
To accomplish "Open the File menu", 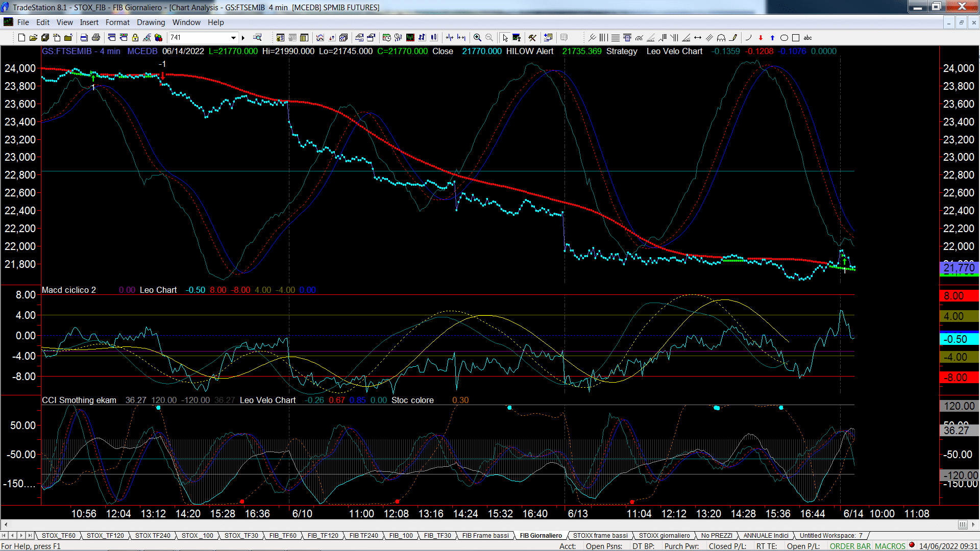I will 23,22.
